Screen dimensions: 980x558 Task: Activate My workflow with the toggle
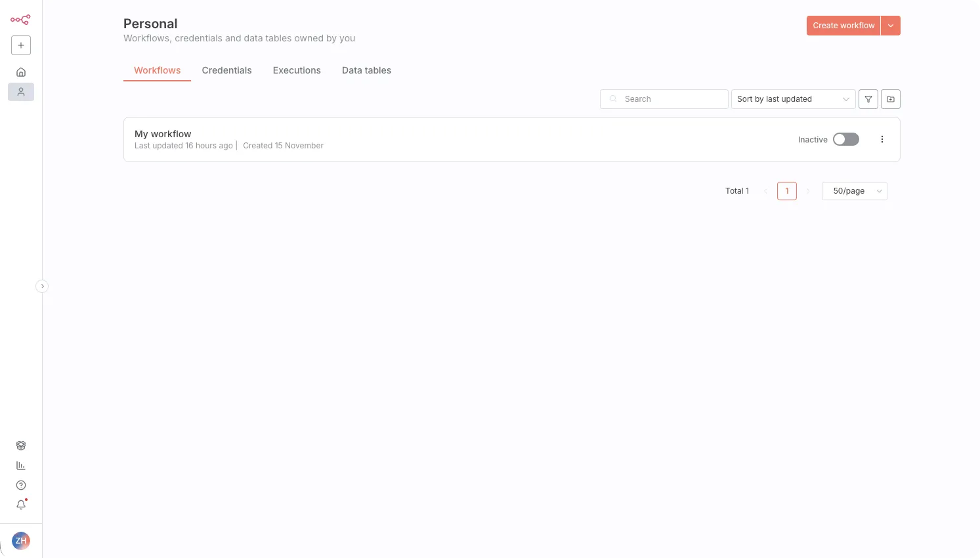click(845, 139)
